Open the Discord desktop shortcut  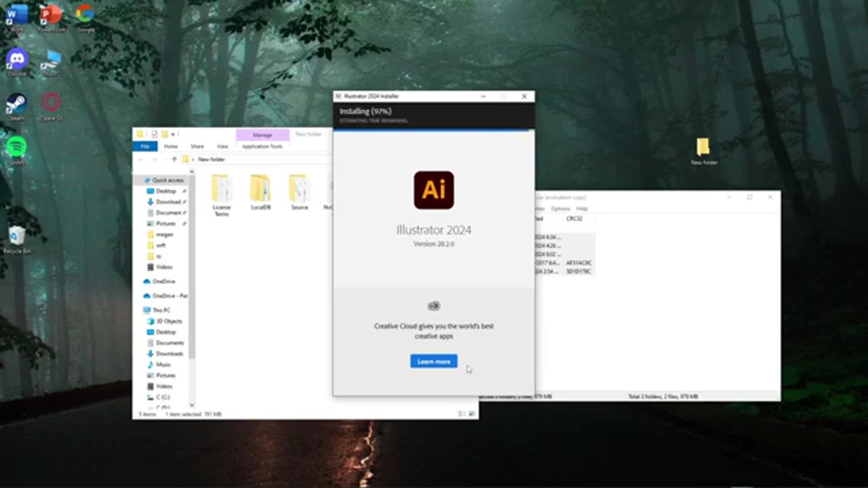pyautogui.click(x=16, y=61)
